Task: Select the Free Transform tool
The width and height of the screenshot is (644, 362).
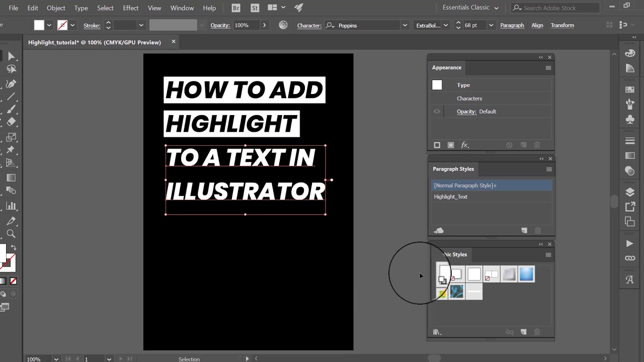Action: [11, 137]
